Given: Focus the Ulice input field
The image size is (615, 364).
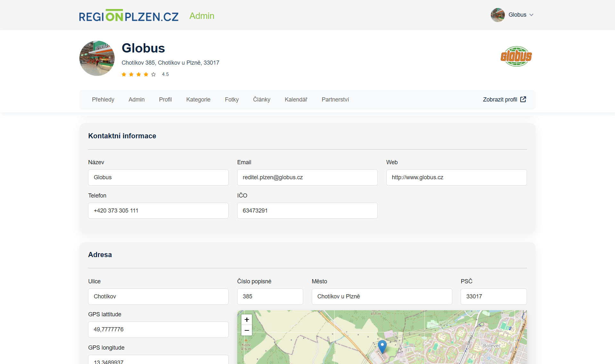Looking at the screenshot, I should [158, 296].
